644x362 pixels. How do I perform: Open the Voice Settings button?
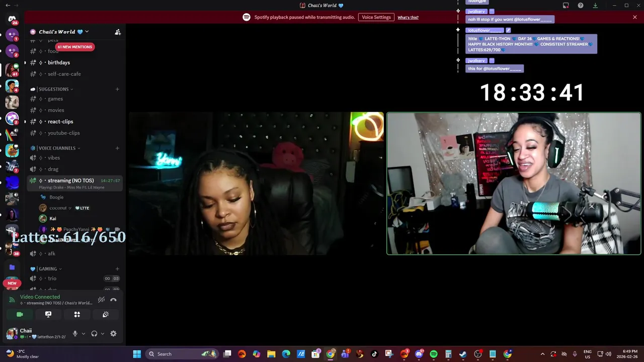[376, 17]
